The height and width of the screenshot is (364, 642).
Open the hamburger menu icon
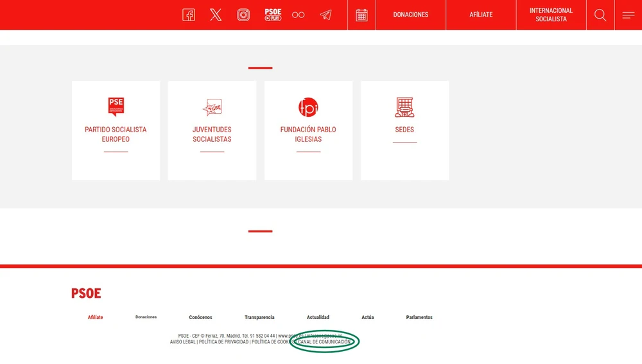(629, 15)
